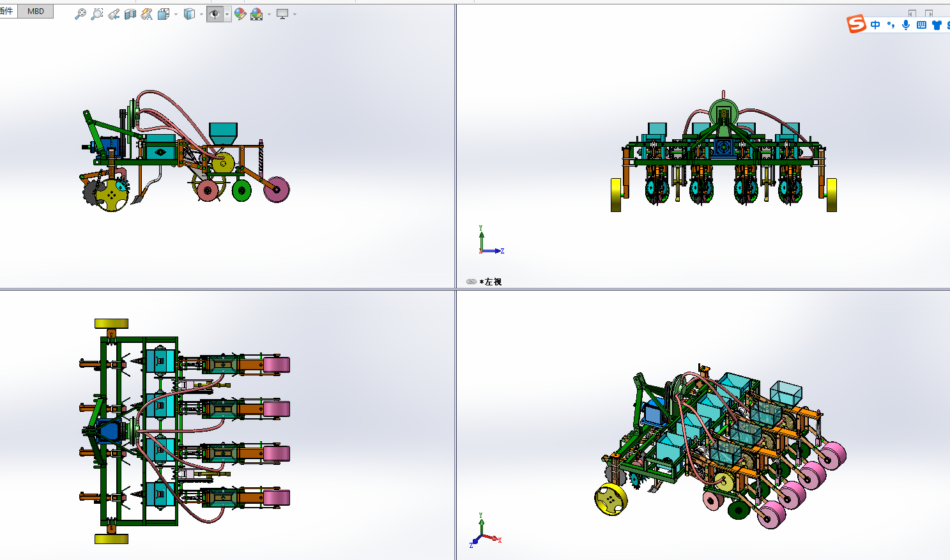Click the View Settings monitor icon

[282, 14]
